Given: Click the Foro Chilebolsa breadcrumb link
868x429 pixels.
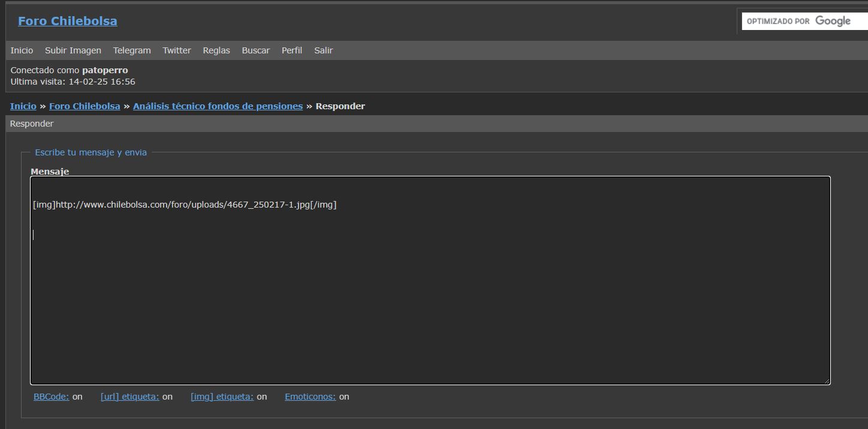Looking at the screenshot, I should pyautogui.click(x=85, y=106).
